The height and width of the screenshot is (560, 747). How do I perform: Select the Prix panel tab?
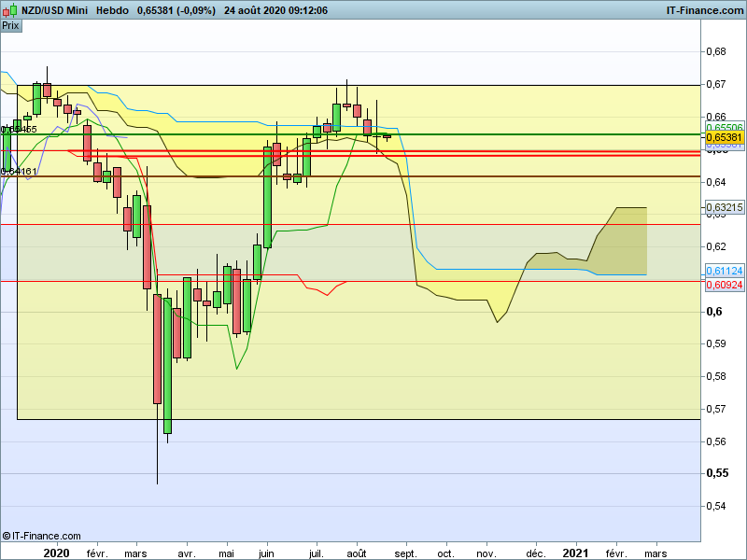(10, 25)
